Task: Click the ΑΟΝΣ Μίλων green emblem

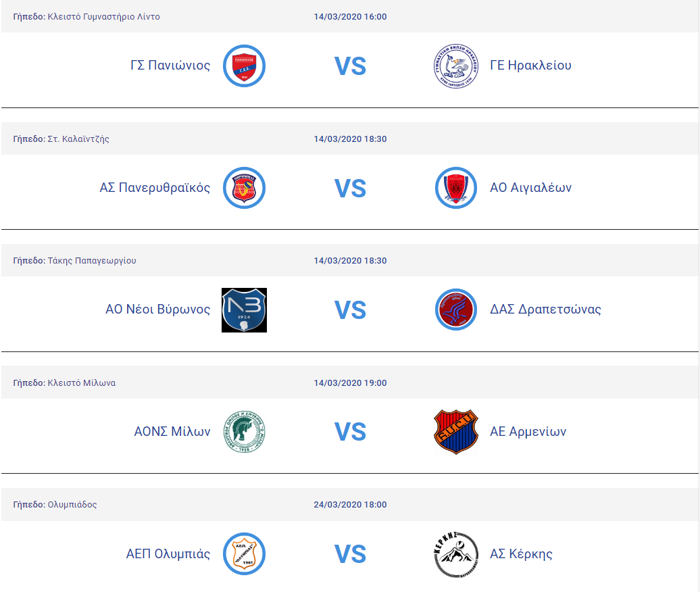Action: point(244,432)
